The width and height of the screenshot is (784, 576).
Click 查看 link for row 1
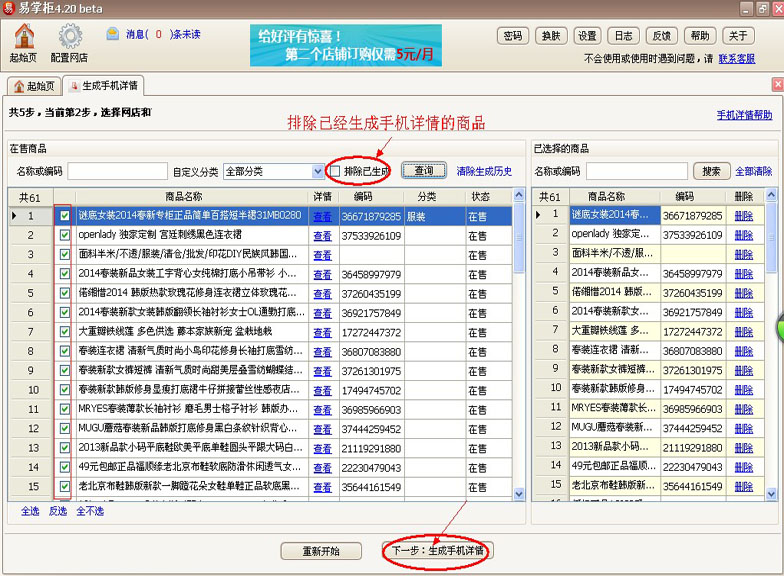[322, 216]
